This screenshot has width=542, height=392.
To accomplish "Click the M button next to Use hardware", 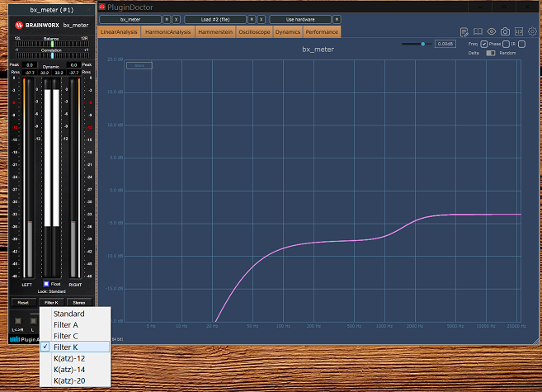I will pos(337,19).
